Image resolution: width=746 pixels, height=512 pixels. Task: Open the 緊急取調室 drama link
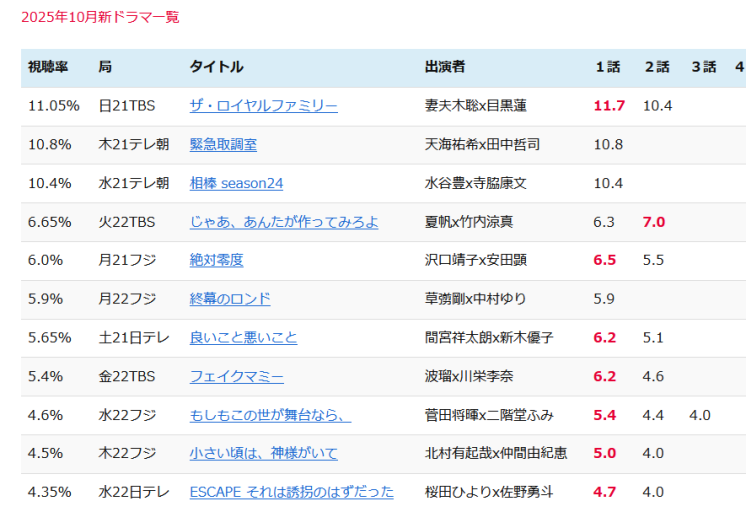(x=223, y=144)
